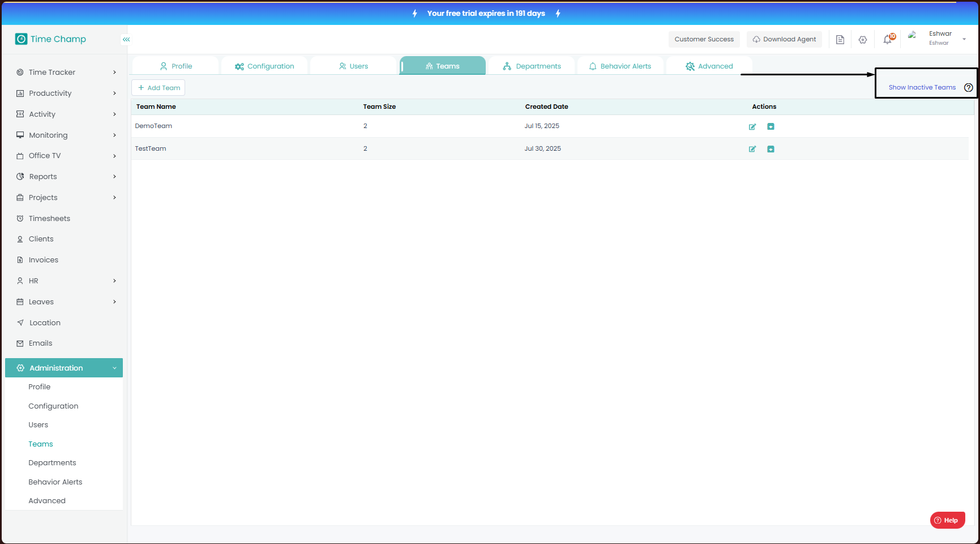This screenshot has width=980, height=544.
Task: Click the Emails envelope icon in sidebar
Action: 20,343
